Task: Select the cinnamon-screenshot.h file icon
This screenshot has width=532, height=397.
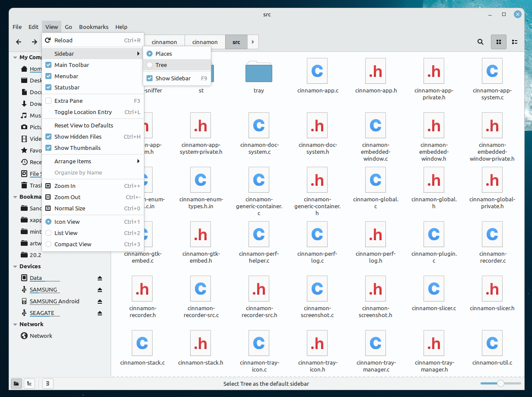Action: pyautogui.click(x=376, y=289)
